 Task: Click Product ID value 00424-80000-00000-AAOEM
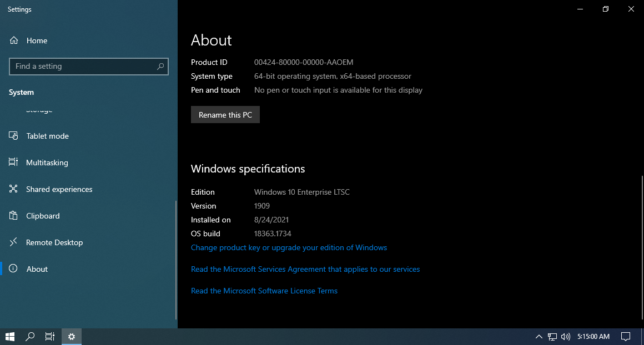click(x=304, y=62)
